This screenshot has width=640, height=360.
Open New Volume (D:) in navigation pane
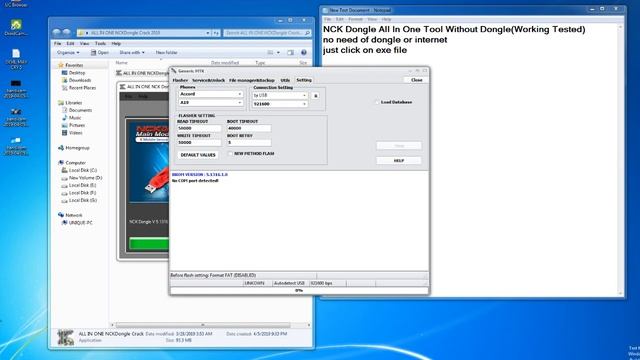(x=85, y=178)
